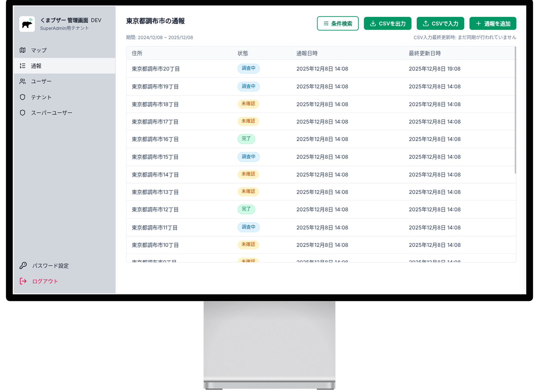Click the list icon beside 通報

coord(22,66)
